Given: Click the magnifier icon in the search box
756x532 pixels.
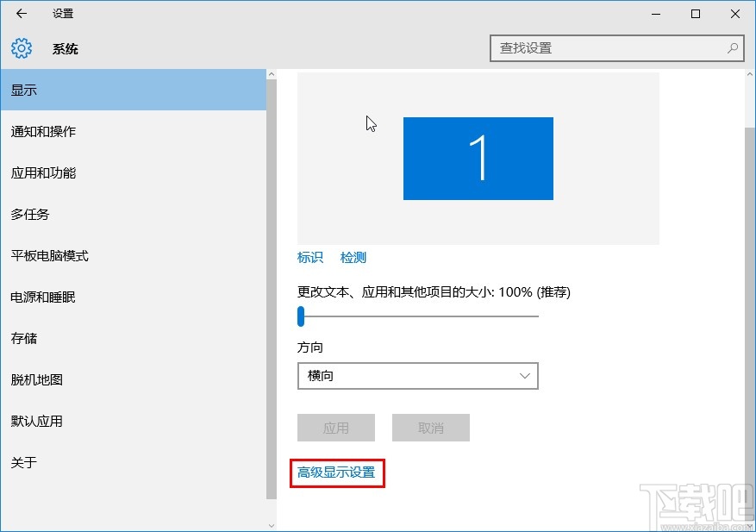Looking at the screenshot, I should tap(732, 48).
